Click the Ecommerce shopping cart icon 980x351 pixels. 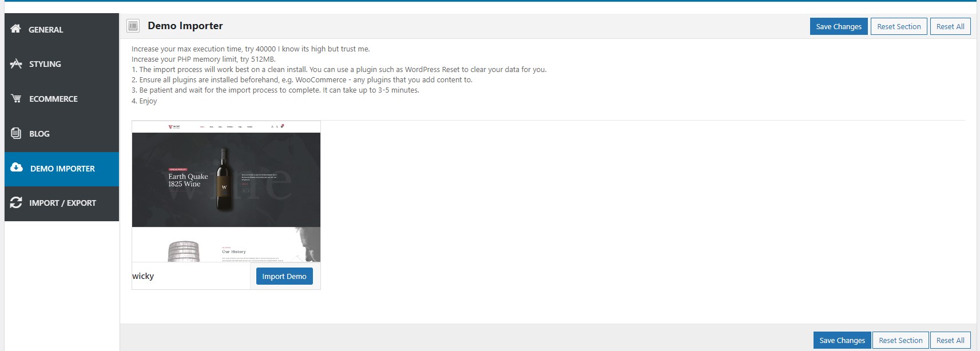click(16, 98)
